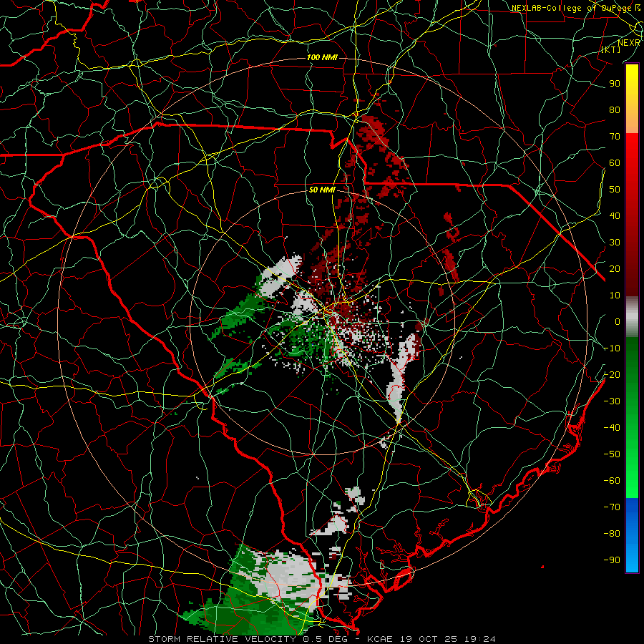The height and width of the screenshot is (644, 644).
Task: Click the 0 value on the velocity scale
Action: point(618,322)
